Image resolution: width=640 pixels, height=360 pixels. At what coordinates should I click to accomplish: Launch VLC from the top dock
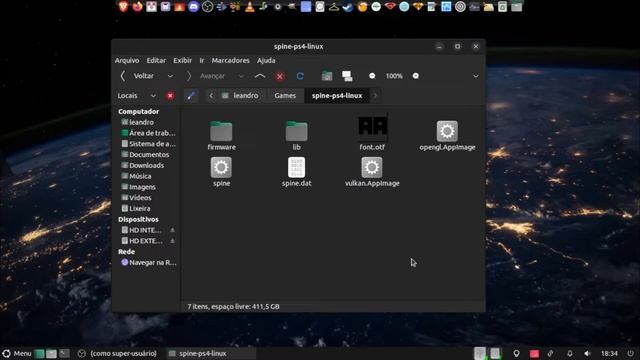249,6
